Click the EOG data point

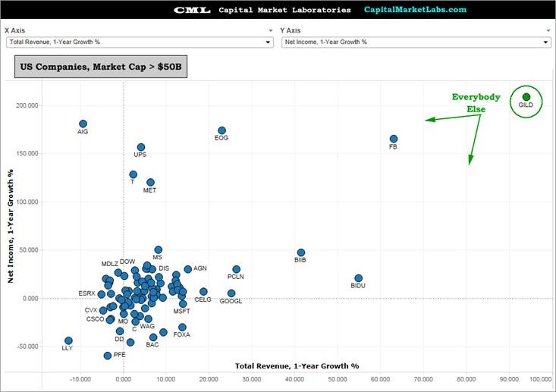(222, 130)
